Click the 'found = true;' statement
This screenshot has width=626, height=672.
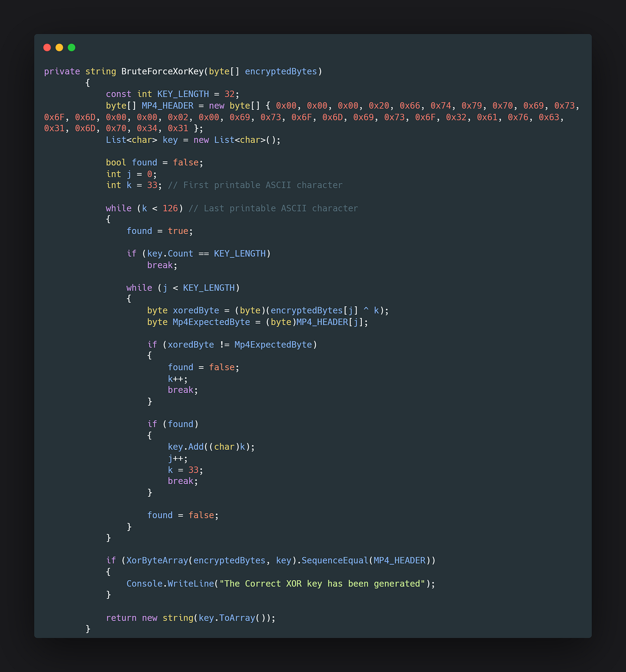160,231
